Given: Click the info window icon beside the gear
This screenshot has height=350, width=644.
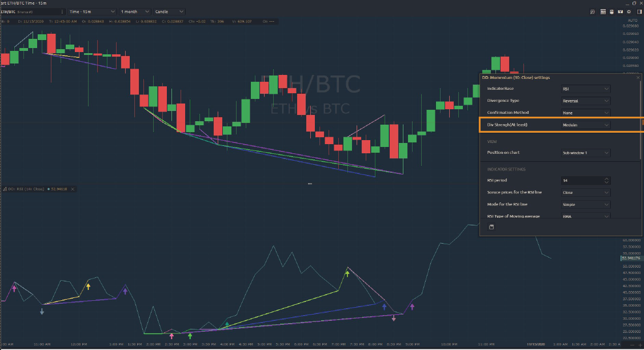Looking at the screenshot, I should tap(620, 11).
